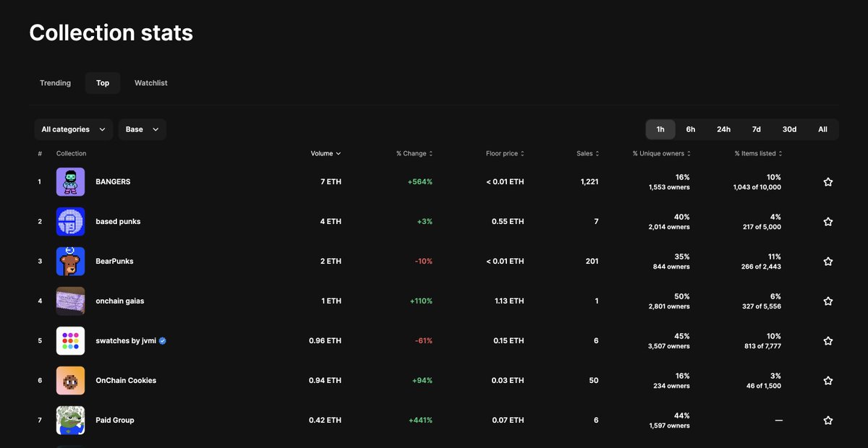Add based punks to watchlist star
The height and width of the screenshot is (448, 868).
pos(828,222)
